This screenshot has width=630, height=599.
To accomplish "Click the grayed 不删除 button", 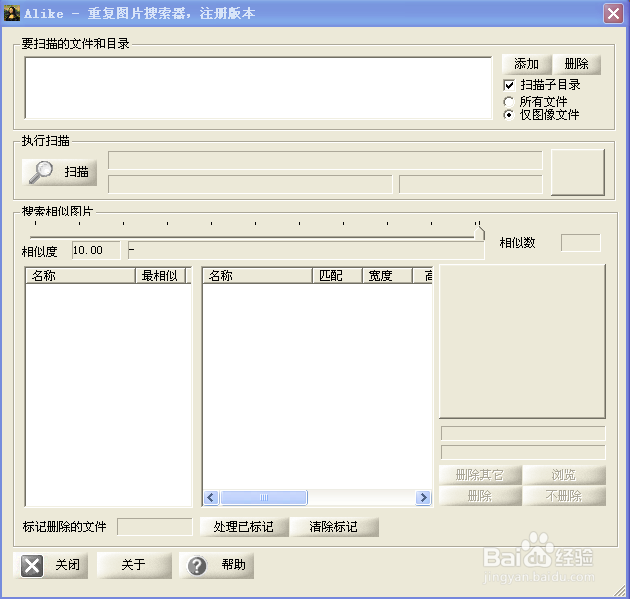I will 564,496.
